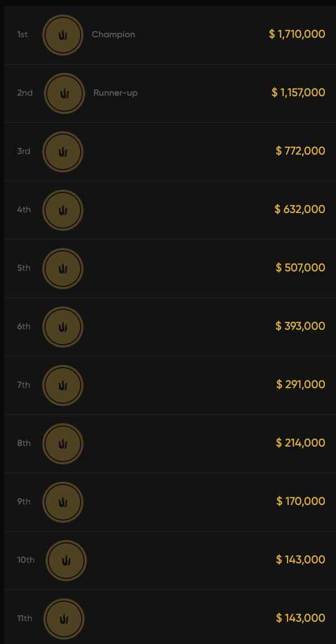Select the 3rd place avatar icon
336x644 pixels.
63,152
